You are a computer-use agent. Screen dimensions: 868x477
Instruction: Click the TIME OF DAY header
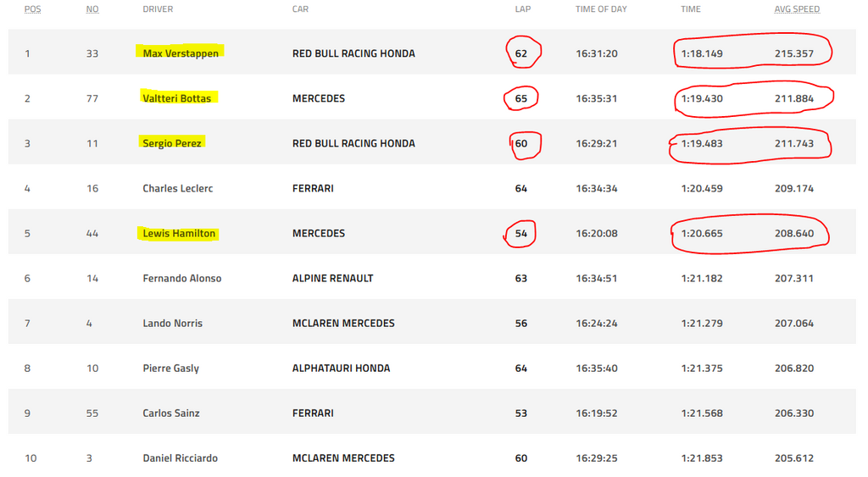[x=601, y=9]
